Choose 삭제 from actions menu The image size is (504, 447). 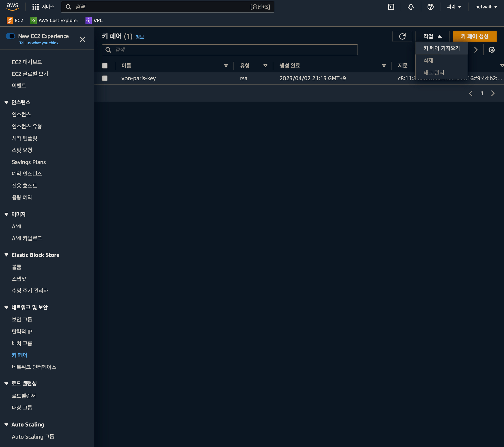pos(442,60)
